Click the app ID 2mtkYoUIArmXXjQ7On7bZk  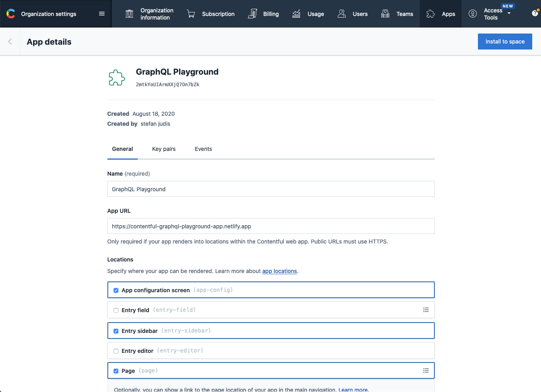168,85
